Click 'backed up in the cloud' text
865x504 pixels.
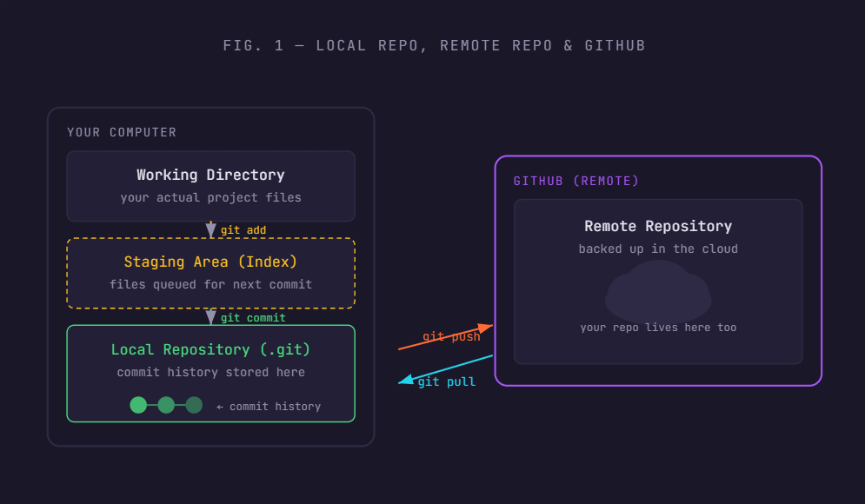point(658,249)
